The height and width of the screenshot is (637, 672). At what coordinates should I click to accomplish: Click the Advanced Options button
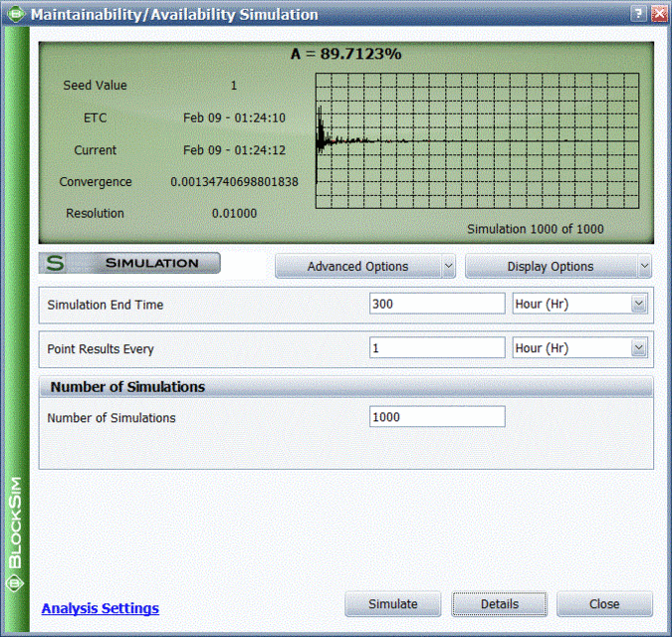point(358,266)
